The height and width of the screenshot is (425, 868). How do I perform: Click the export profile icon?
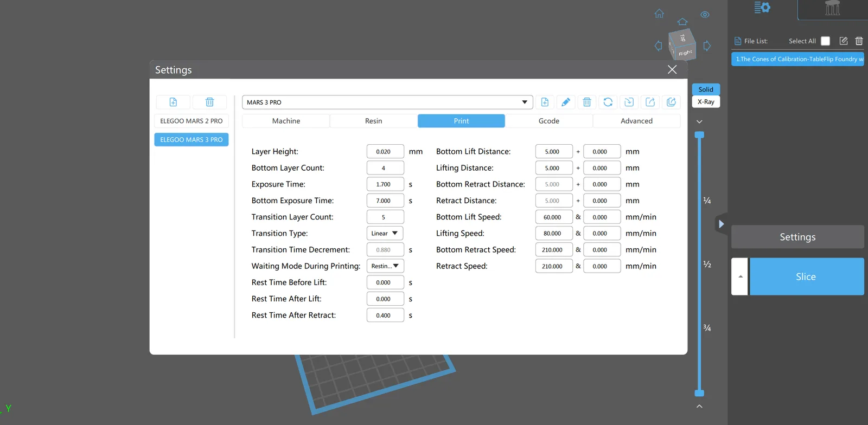650,102
